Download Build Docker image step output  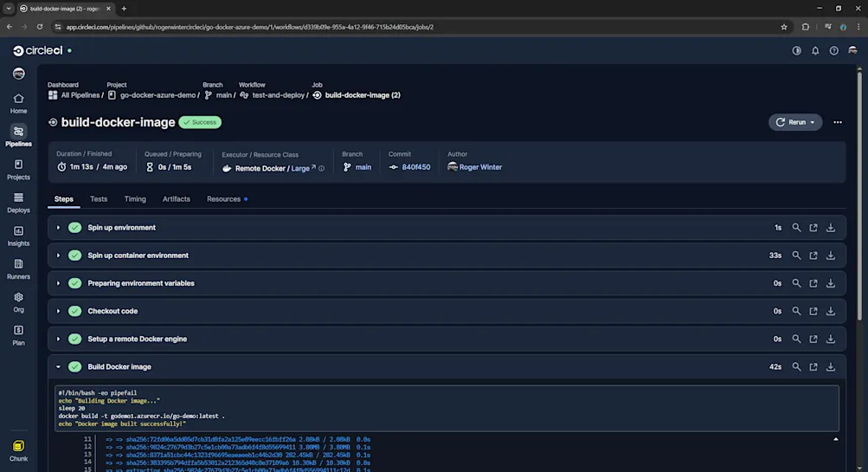[831, 366]
